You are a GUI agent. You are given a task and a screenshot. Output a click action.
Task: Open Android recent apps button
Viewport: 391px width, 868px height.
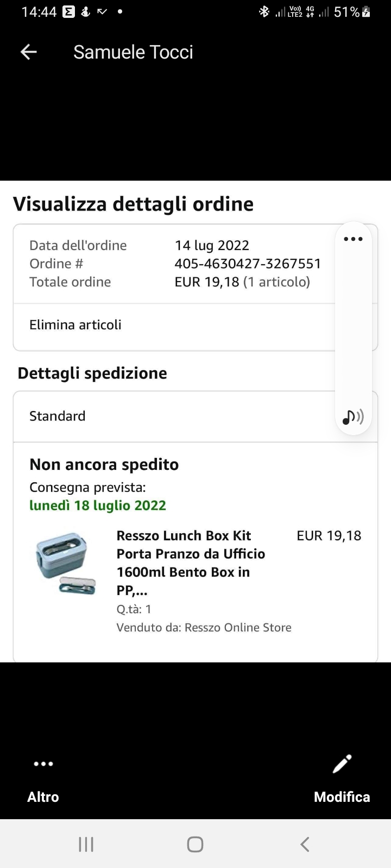coord(86,844)
